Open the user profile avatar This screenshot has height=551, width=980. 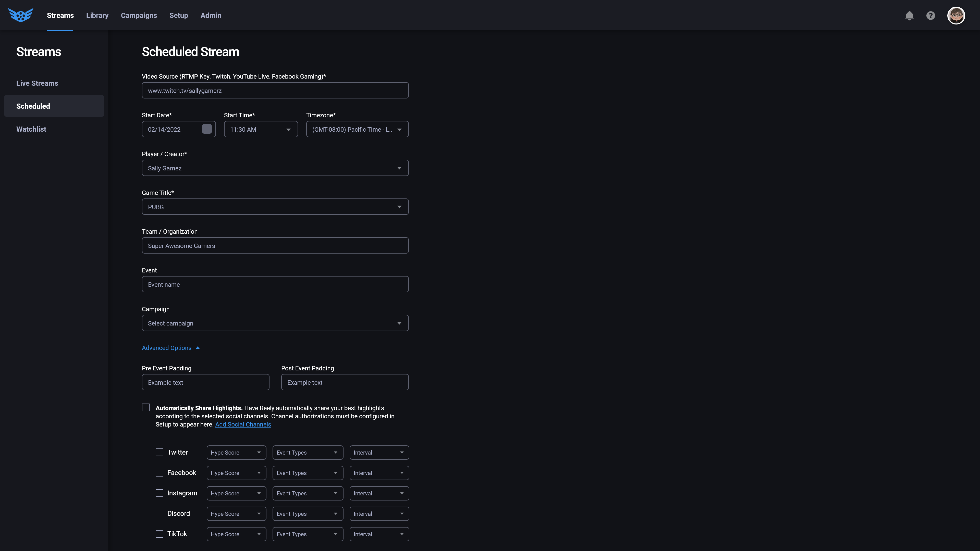(956, 16)
